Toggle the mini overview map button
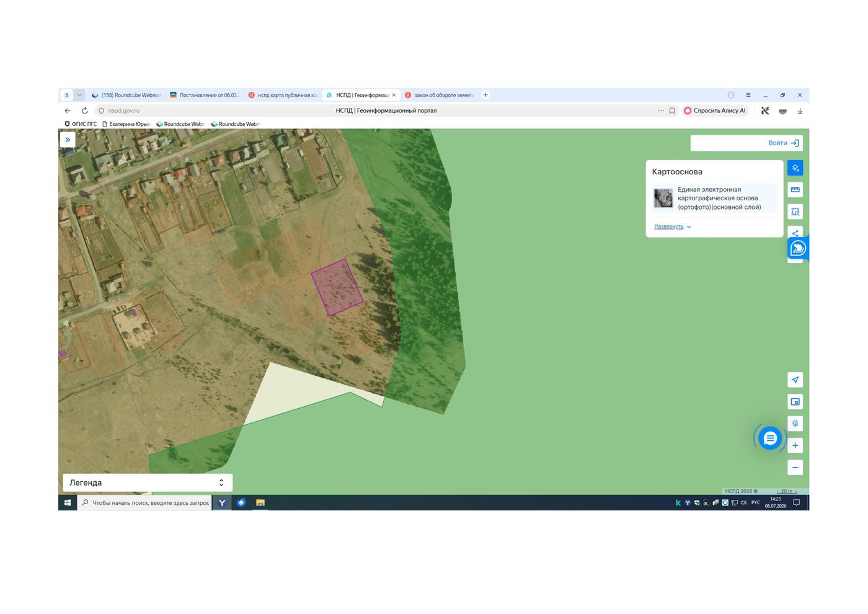This screenshot has height=614, width=868. [795, 402]
